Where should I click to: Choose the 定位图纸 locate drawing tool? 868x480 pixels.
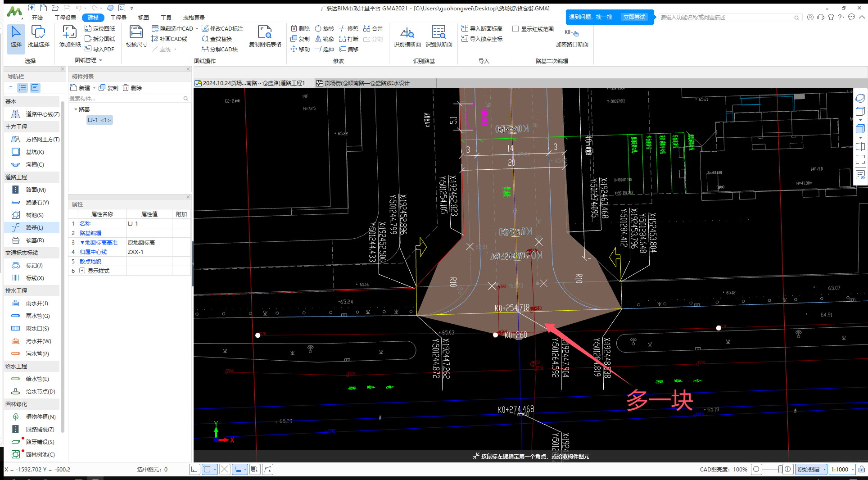click(x=100, y=28)
